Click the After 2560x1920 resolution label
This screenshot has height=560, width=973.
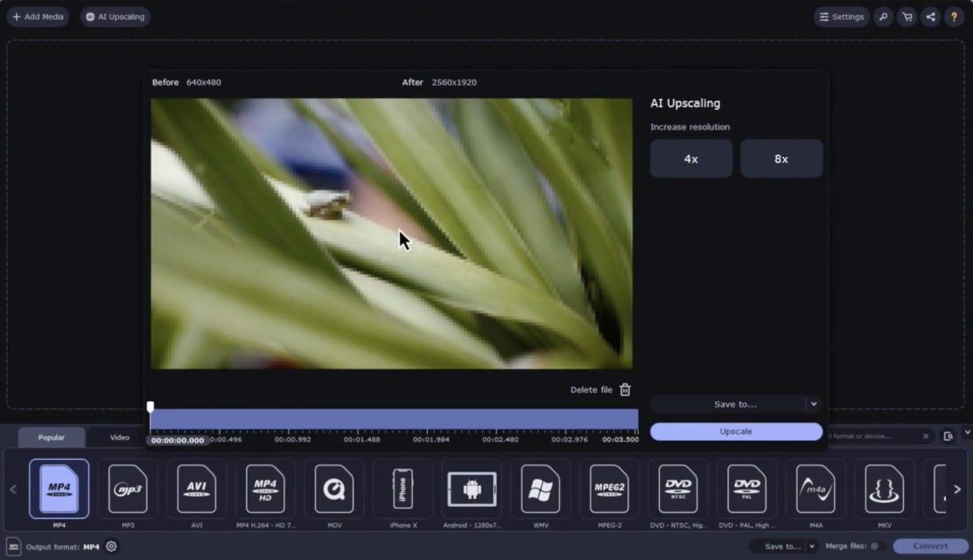439,82
